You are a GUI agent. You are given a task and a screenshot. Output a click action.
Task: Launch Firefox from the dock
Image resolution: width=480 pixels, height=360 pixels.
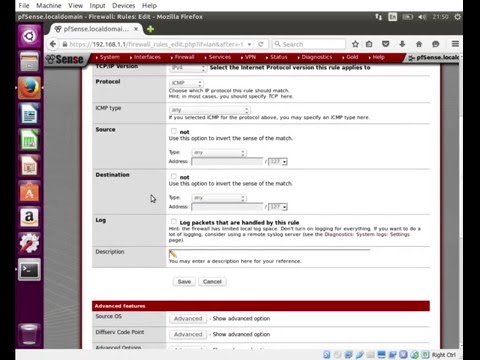point(29,88)
